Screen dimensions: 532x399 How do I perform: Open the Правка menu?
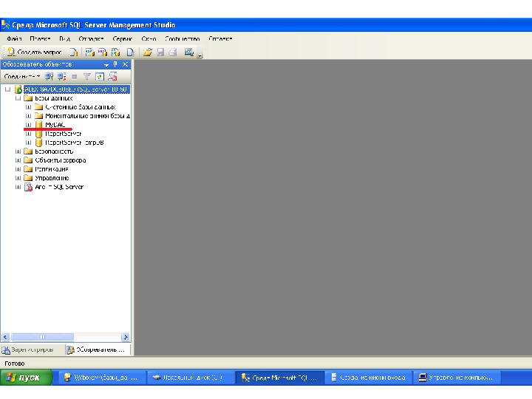[40, 38]
